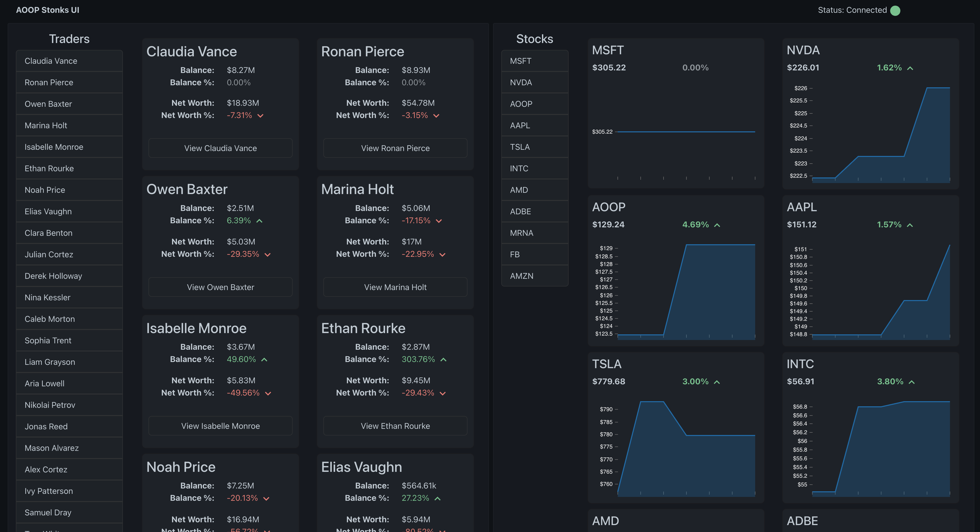This screenshot has width=980, height=532.
Task: Click the down arrow beside Noah Price's -20.13%
Action: [x=266, y=498]
